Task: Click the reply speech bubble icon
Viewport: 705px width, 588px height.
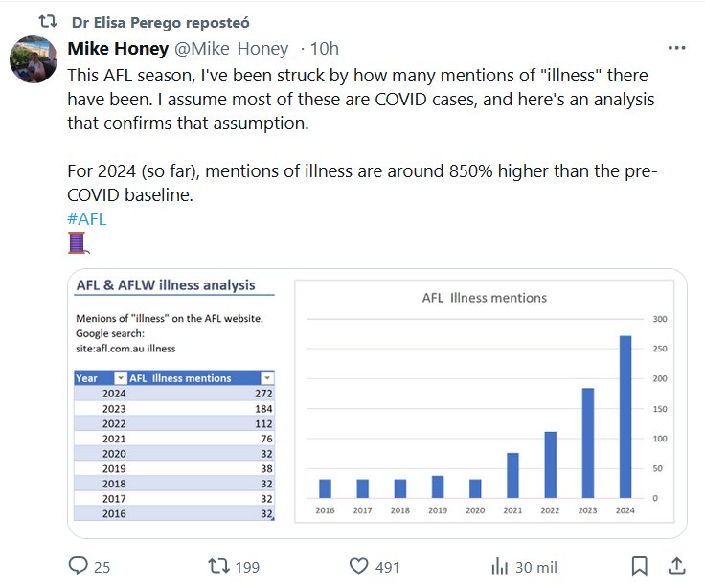Action: [79, 566]
